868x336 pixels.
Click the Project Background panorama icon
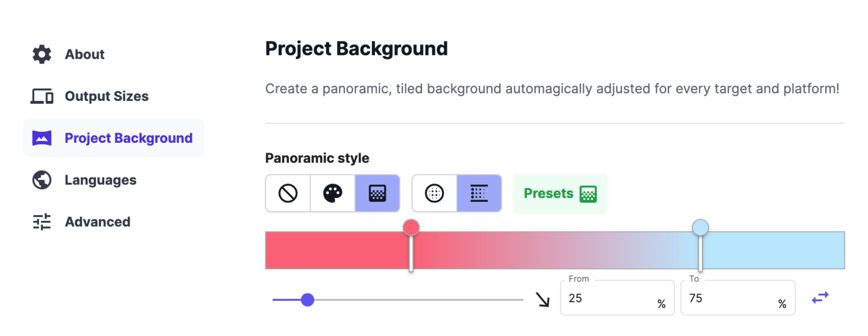pos(42,138)
